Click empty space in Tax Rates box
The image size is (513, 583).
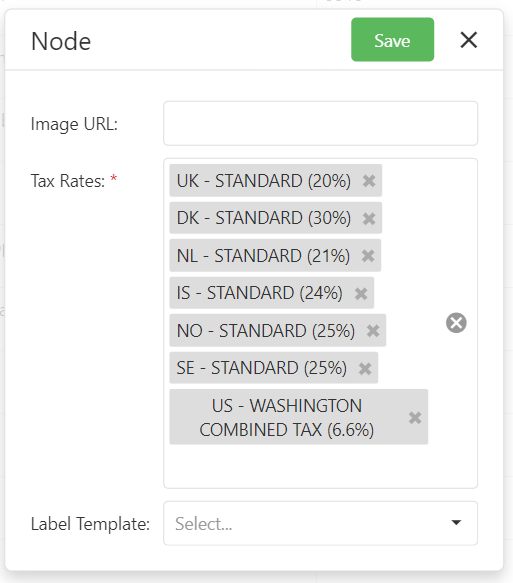[x=320, y=467]
